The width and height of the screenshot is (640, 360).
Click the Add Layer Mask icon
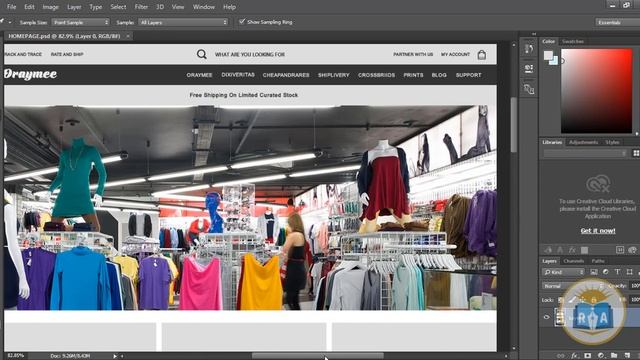point(588,356)
